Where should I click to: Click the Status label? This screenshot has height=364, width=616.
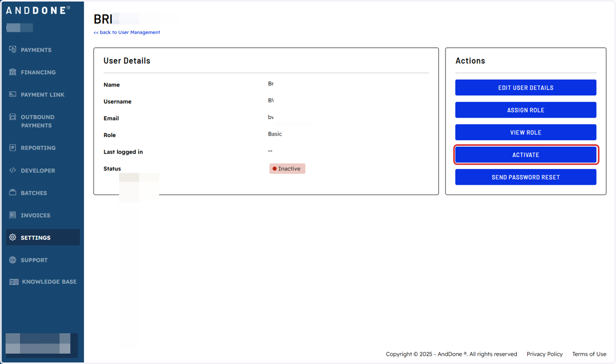click(112, 169)
